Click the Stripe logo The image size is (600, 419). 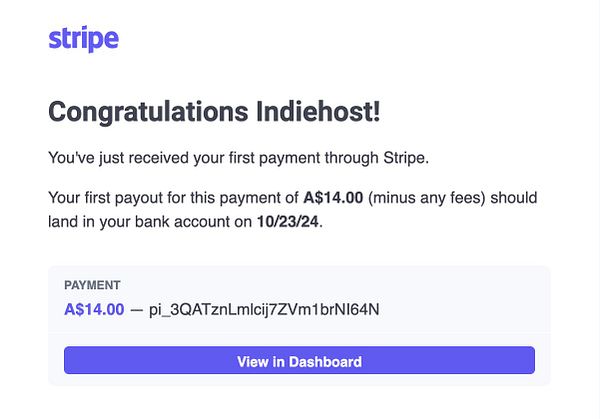click(83, 39)
